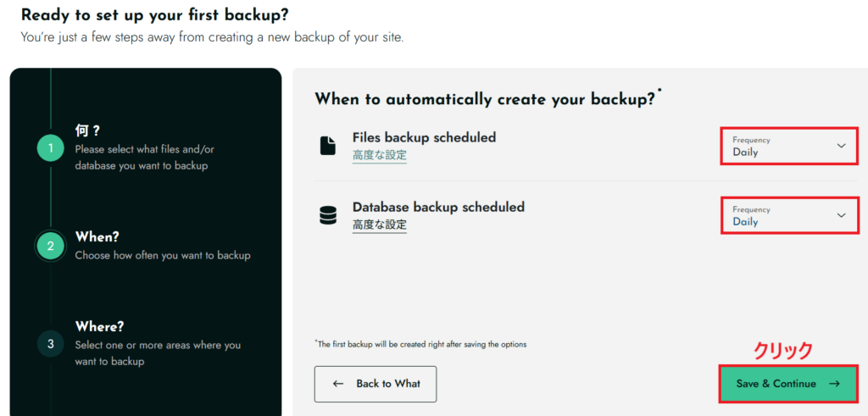The image size is (868, 416).
Task: Click the step 3 circle icon
Action: pyautogui.click(x=50, y=344)
